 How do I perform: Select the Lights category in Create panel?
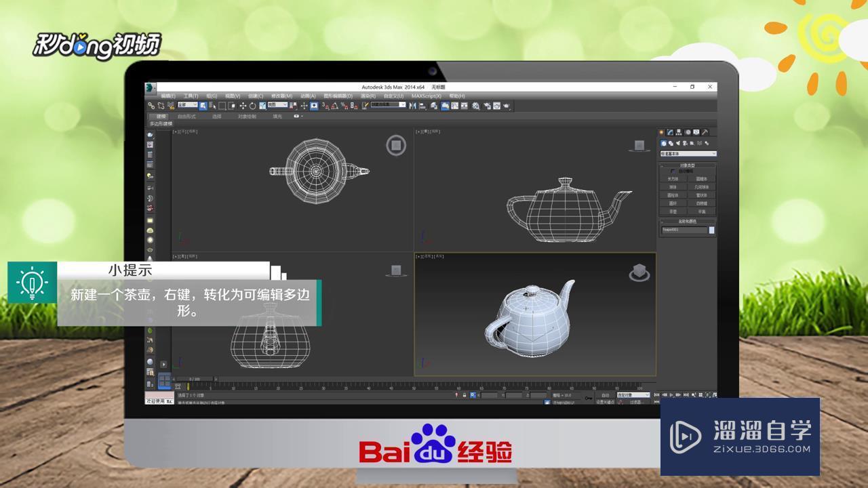click(678, 143)
